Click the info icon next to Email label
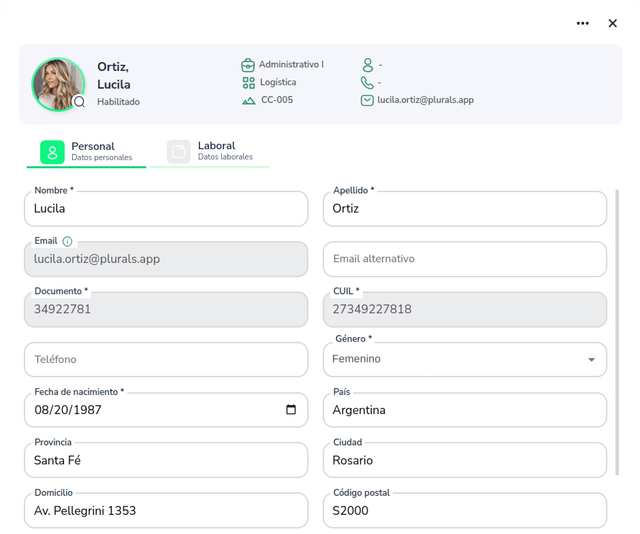The image size is (640, 534). tap(67, 241)
